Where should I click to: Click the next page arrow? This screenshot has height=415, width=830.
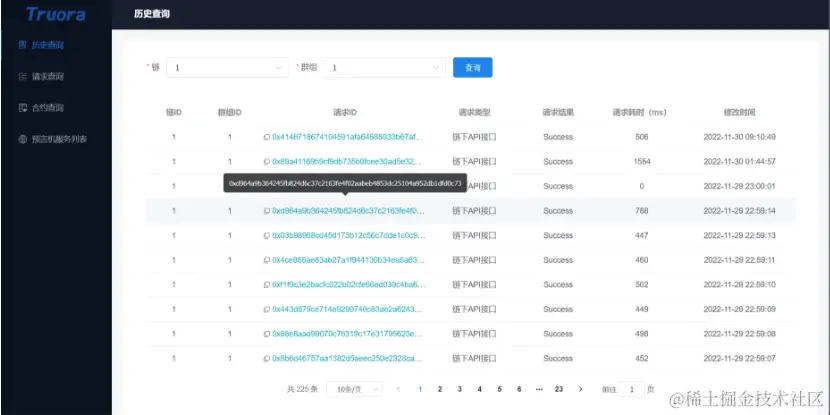(x=580, y=389)
